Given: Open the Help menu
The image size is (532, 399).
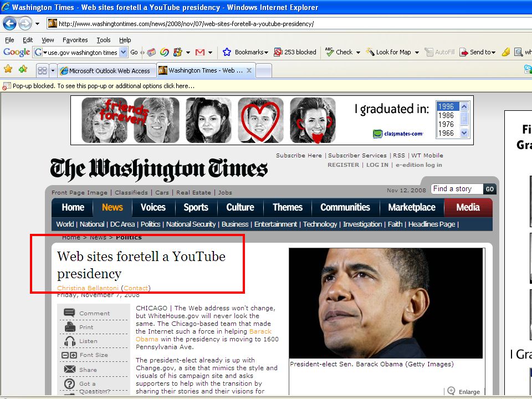Looking at the screenshot, I should point(125,40).
